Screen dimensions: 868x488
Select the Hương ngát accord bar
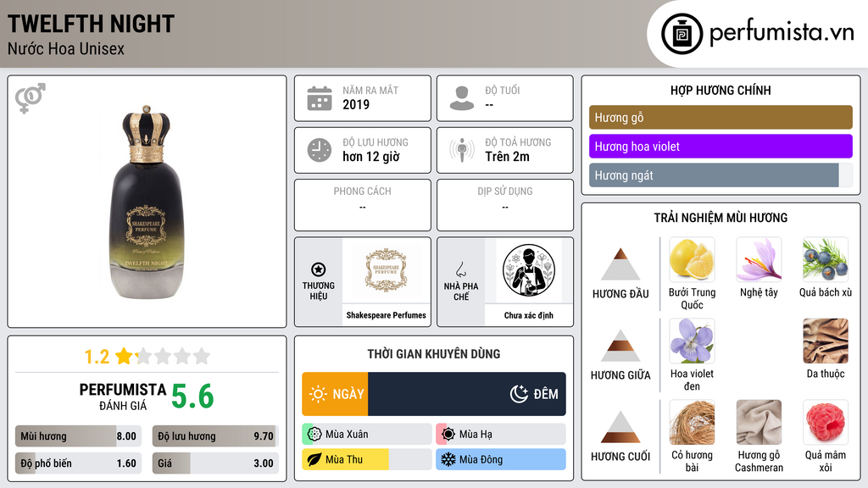tap(721, 175)
